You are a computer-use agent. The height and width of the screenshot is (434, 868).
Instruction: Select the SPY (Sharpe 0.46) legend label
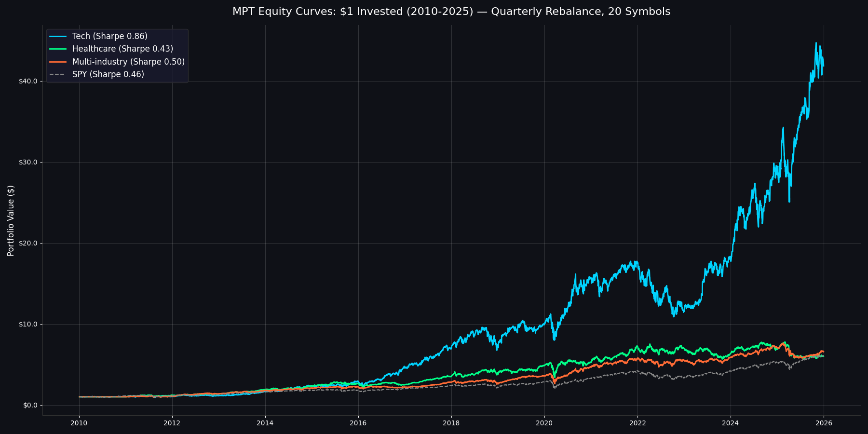108,74
